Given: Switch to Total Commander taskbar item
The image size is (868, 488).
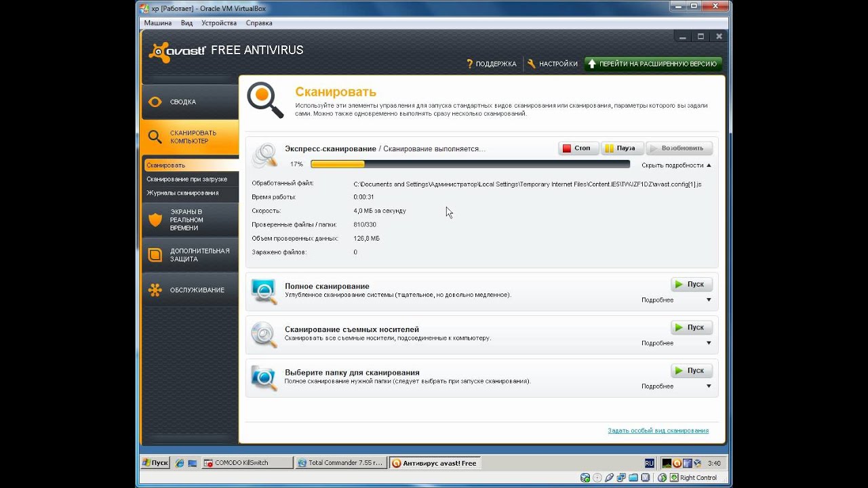Looking at the screenshot, I should coord(342,463).
